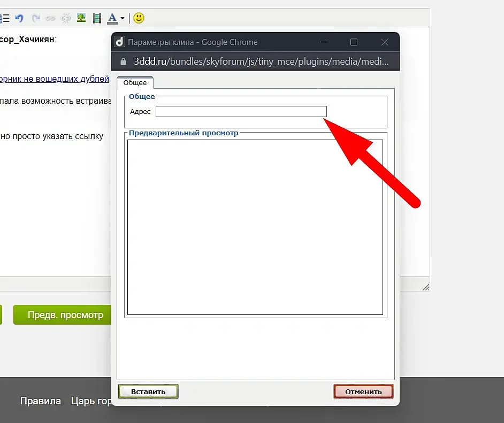This screenshot has width=504, height=423.
Task: Click the text color letter A icon
Action: [x=112, y=18]
